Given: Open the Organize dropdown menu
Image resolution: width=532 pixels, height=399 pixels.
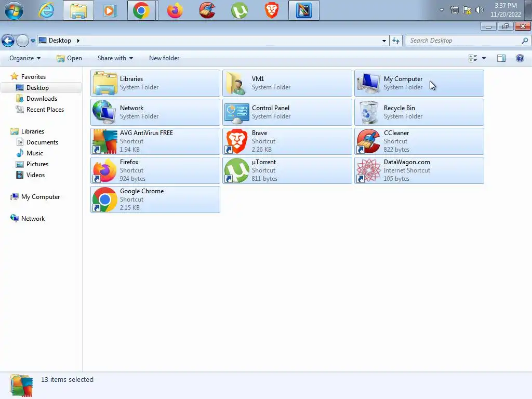Looking at the screenshot, I should click(25, 58).
